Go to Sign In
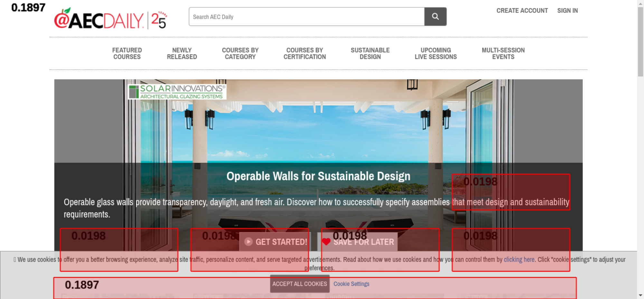This screenshot has width=644, height=299. coord(567,11)
